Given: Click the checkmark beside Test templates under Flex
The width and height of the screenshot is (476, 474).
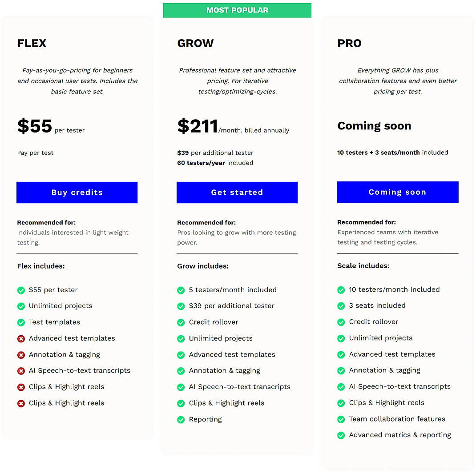Looking at the screenshot, I should [x=21, y=322].
